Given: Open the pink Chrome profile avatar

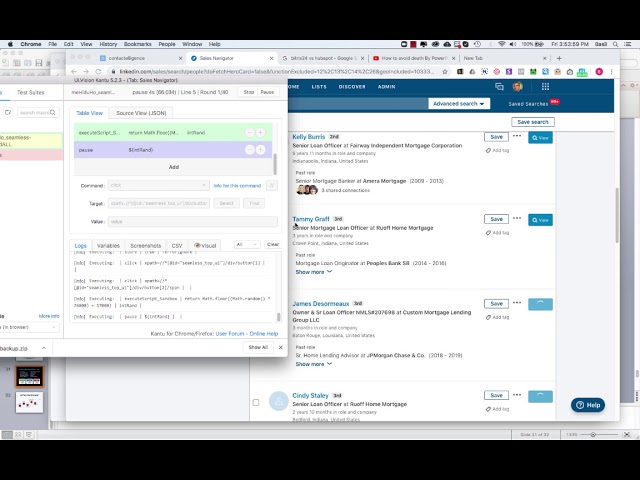Looking at the screenshot, I should pyautogui.click(x=599, y=71).
